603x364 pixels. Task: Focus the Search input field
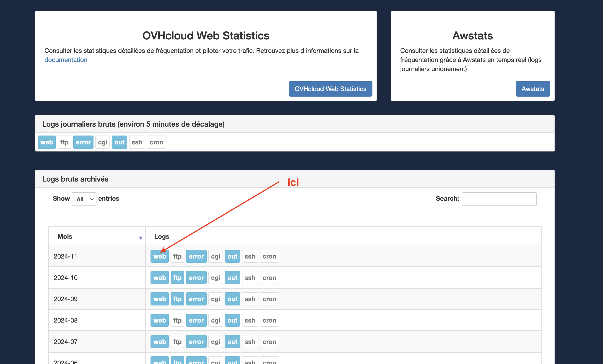point(499,199)
